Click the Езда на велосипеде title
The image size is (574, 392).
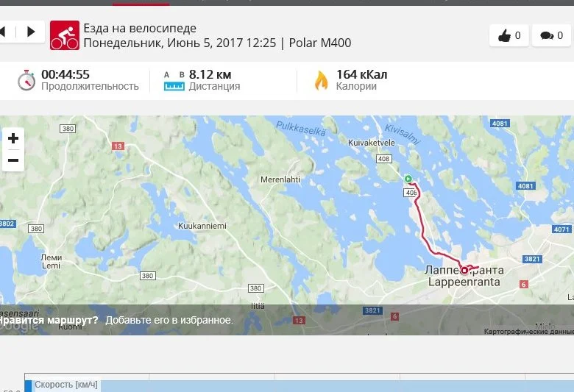(140, 28)
